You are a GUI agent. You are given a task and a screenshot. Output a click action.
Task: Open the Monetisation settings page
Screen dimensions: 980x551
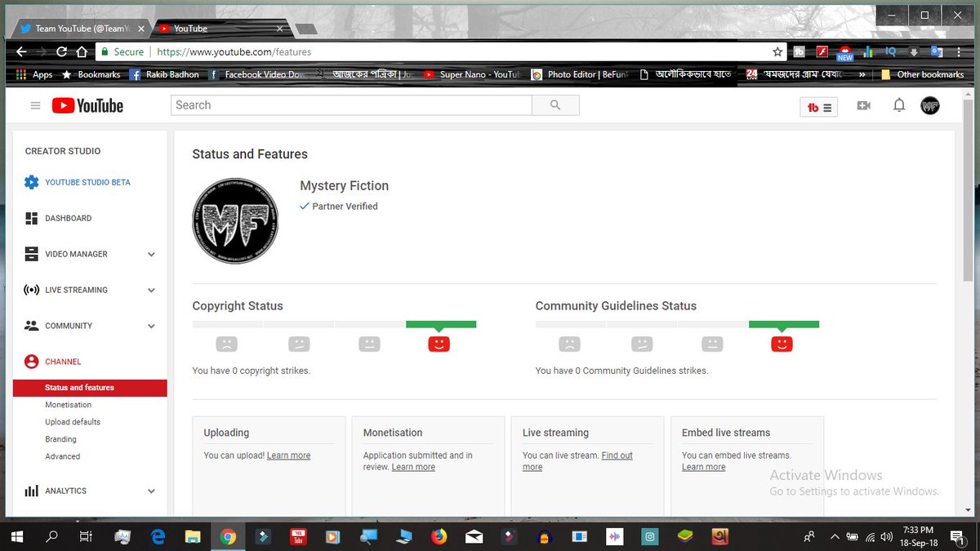click(68, 405)
